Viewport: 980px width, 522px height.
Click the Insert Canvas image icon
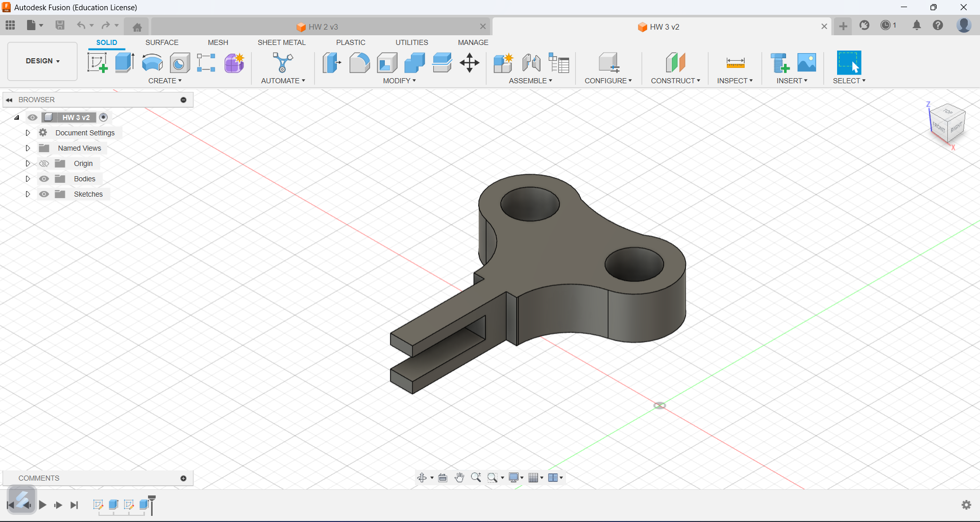(x=807, y=63)
